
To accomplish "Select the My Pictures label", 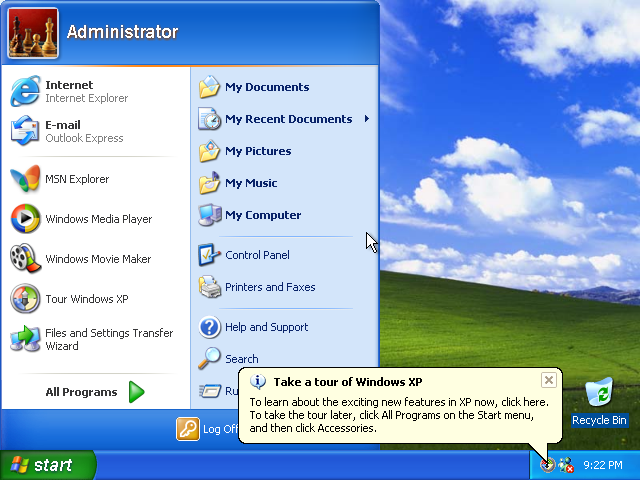I will pyautogui.click(x=258, y=151).
